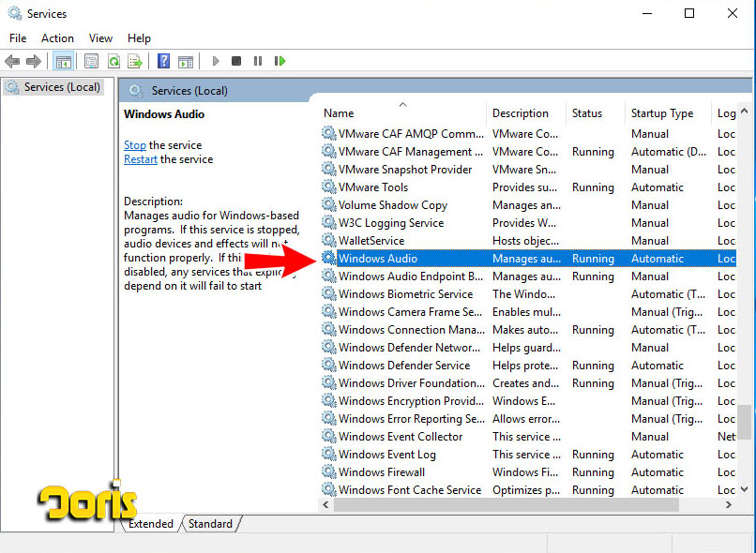Select the Windows Driver Foundation service
Screen dimensions: 756x553
pos(528,383)
